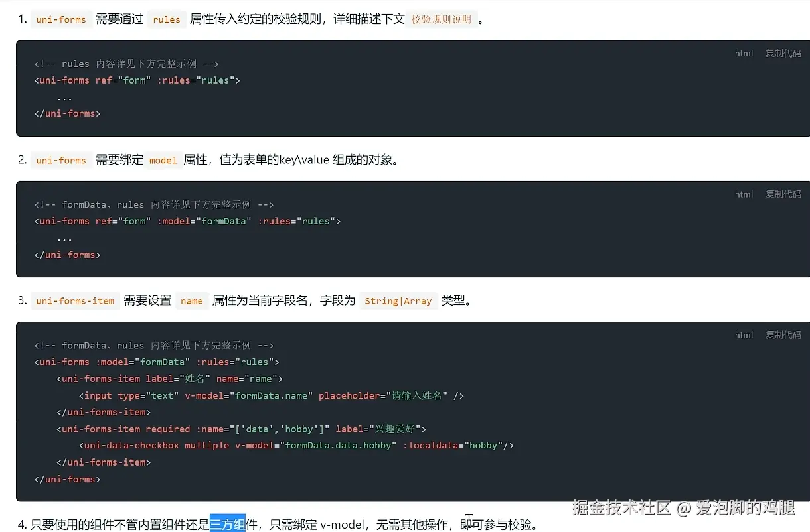The height and width of the screenshot is (532, 810).
Task: Click the html label above the rules-only code block
Action: (744, 54)
